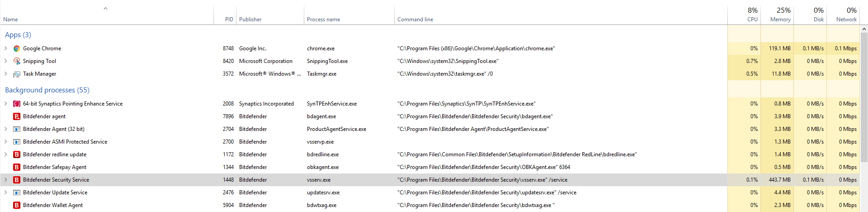Click the Bitdefender Update Service icon
Viewport: 868px width, 212px height.
17,193
